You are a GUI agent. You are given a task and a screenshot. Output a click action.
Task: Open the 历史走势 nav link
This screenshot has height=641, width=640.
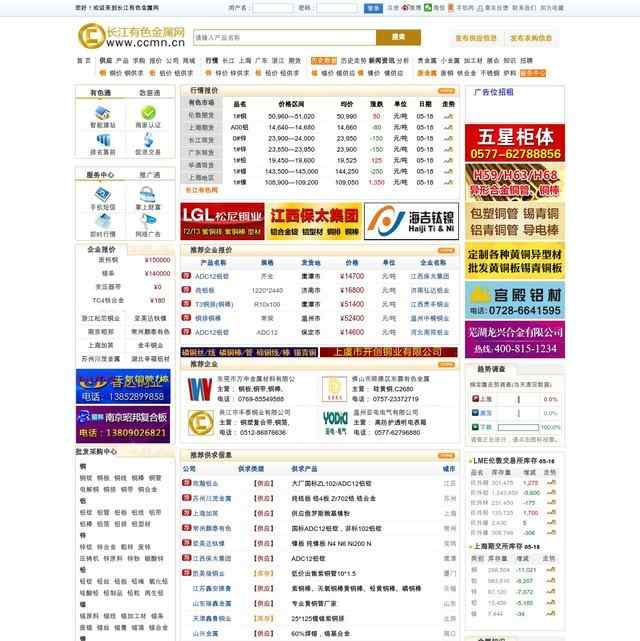pyautogui.click(x=353, y=61)
